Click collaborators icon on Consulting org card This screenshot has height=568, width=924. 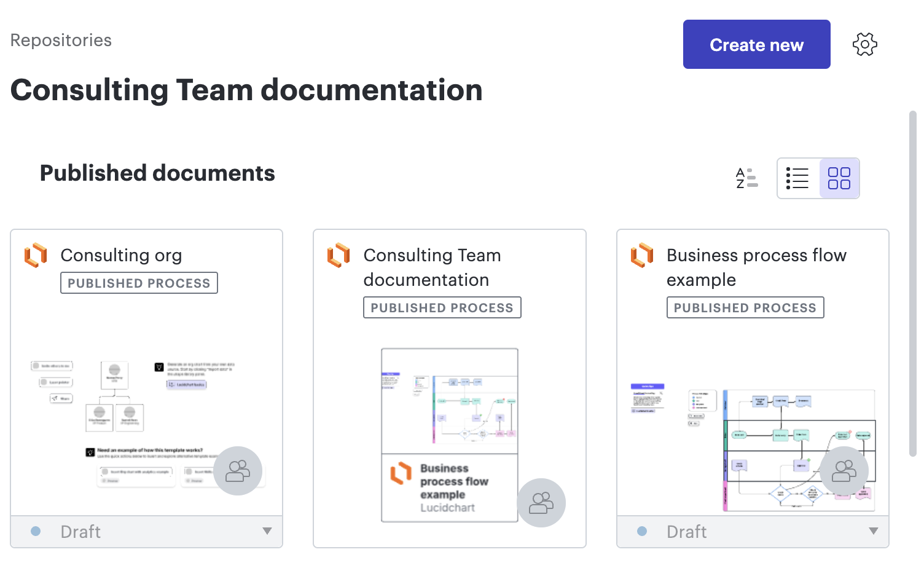[x=238, y=470]
